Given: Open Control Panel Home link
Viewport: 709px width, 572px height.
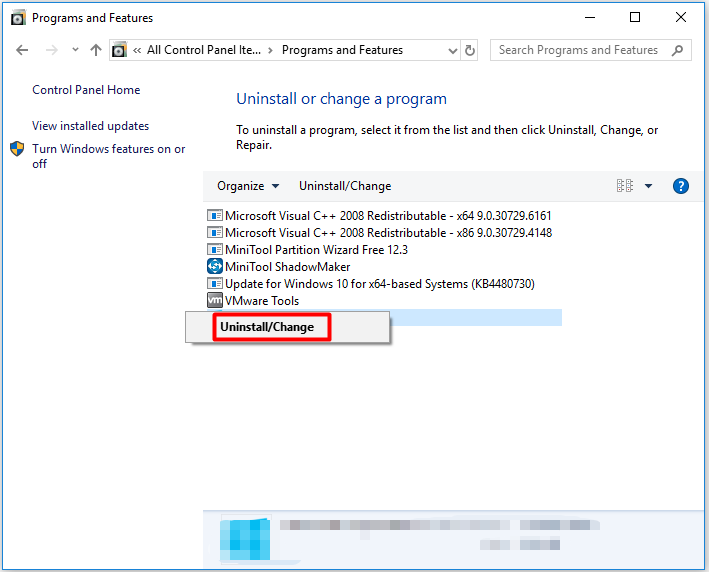Looking at the screenshot, I should (86, 90).
